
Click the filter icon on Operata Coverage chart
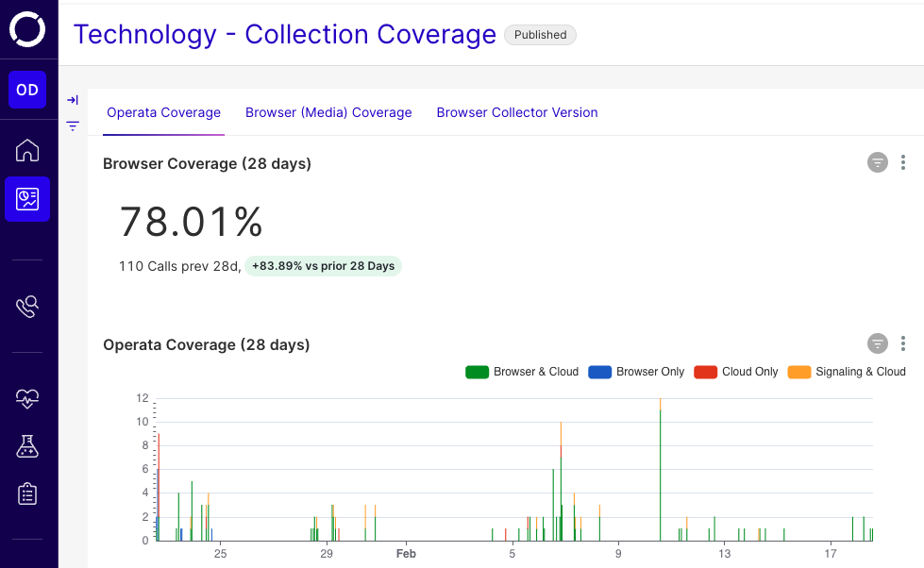[878, 342]
